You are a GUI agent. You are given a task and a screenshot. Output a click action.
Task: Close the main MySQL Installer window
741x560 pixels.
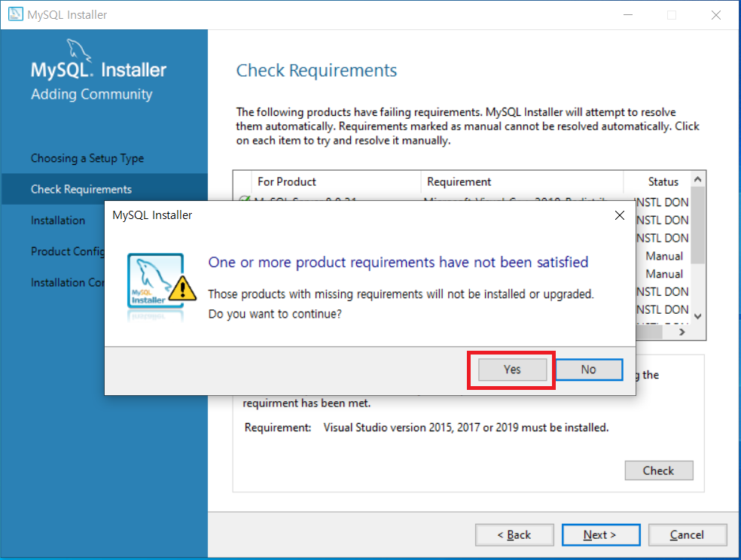(x=716, y=14)
